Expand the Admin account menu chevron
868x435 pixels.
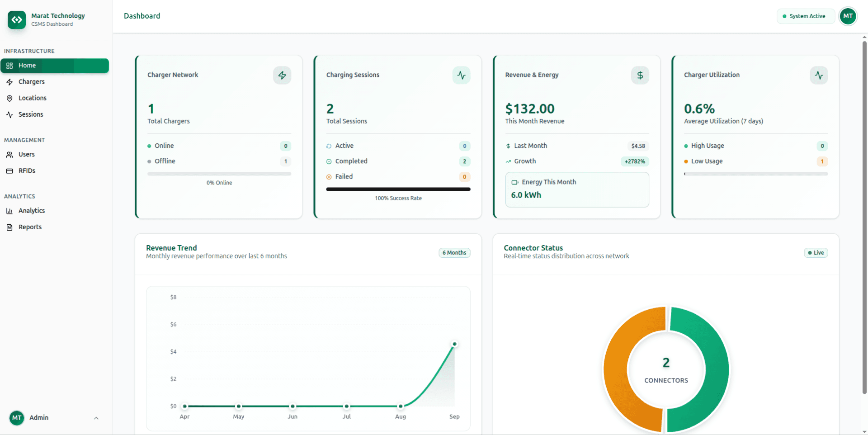click(96, 418)
